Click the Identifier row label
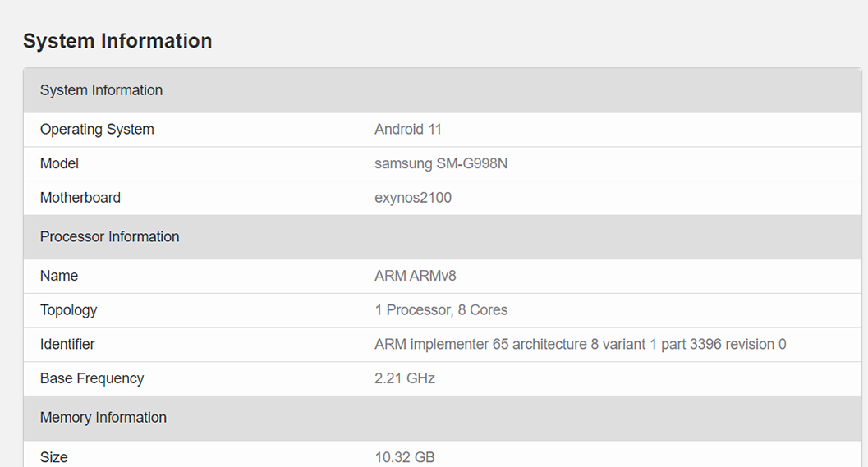 pos(67,345)
